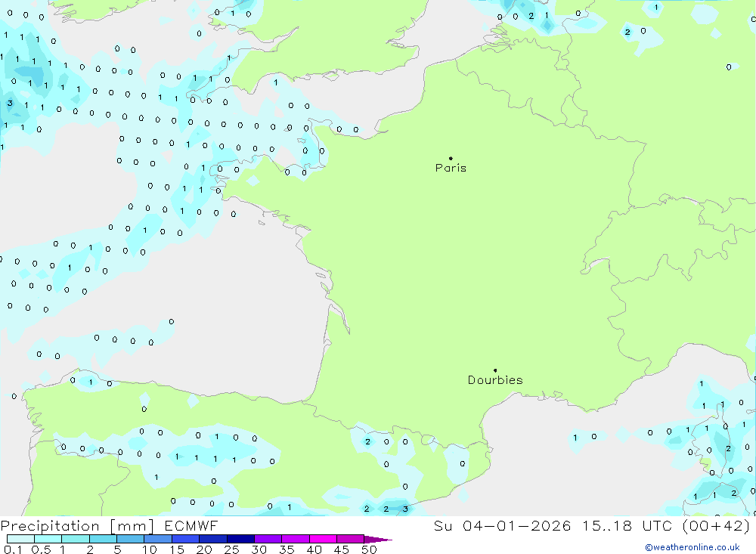Screen dimensions: 756x554
Task: Pick the 25–30 mm navy legend swatch
Action: click(x=240, y=539)
